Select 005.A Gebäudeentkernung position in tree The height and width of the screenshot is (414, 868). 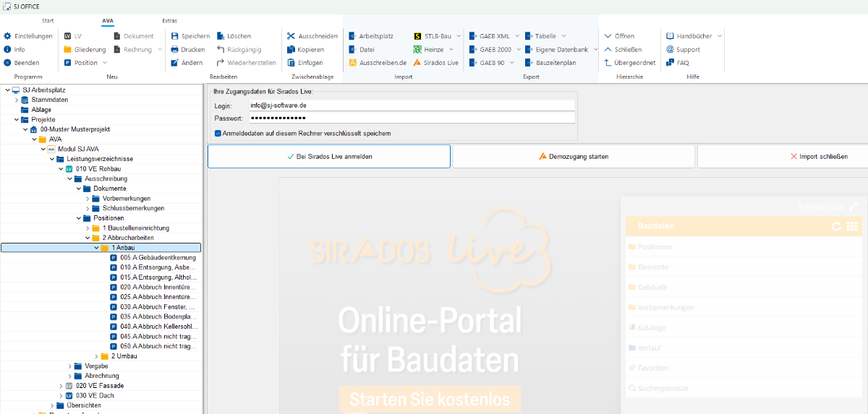click(x=158, y=258)
